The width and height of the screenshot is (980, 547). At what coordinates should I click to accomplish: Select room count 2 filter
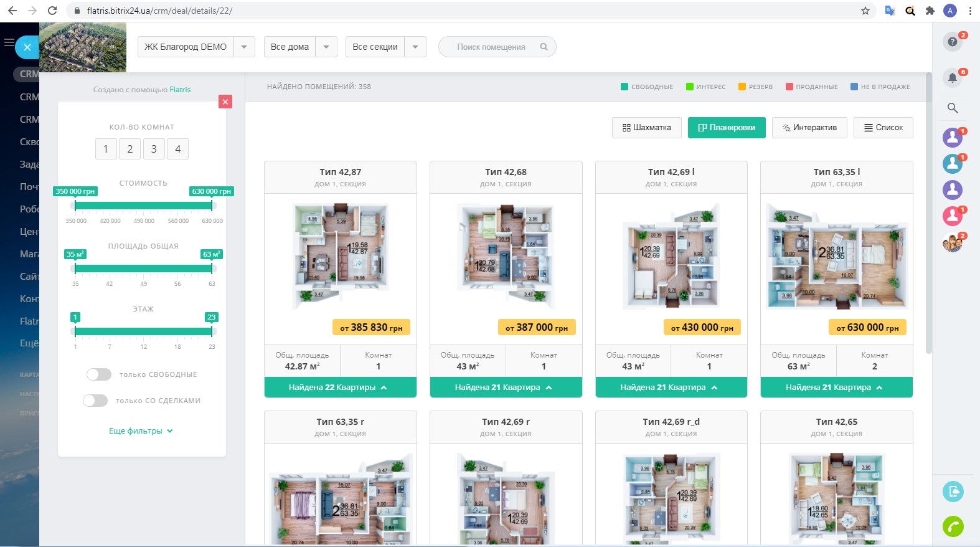(130, 149)
